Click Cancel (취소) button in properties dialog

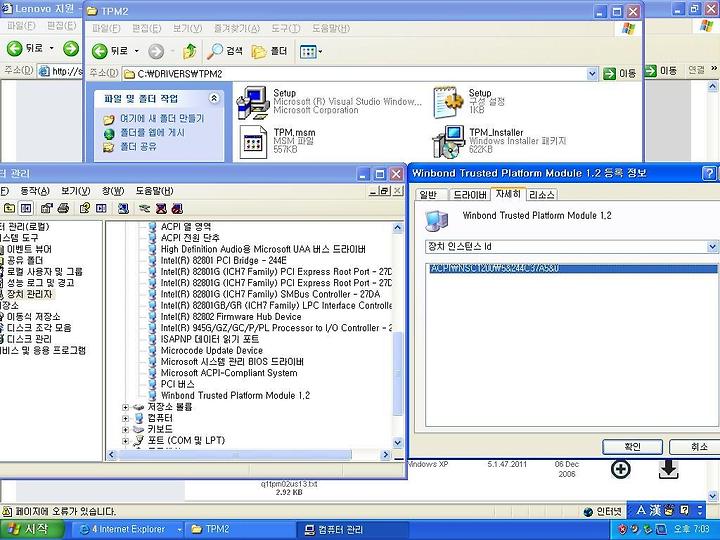pyautogui.click(x=695, y=446)
